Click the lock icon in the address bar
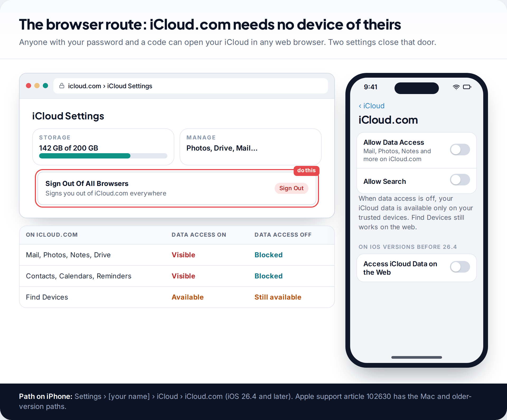Screen dimensions: 507x420 (62, 86)
